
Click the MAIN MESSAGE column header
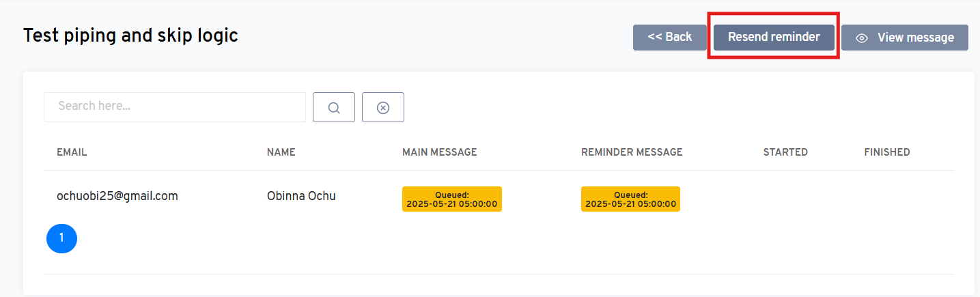[x=440, y=152]
